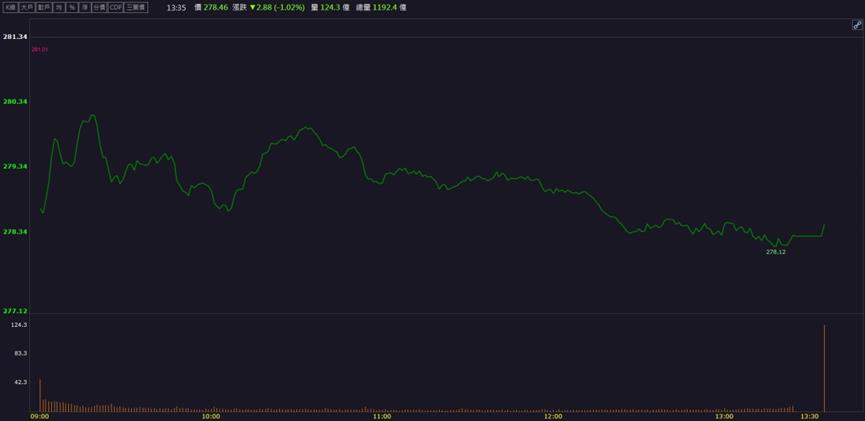
Task: Select the 三關價 toolbar button
Action: (x=136, y=8)
